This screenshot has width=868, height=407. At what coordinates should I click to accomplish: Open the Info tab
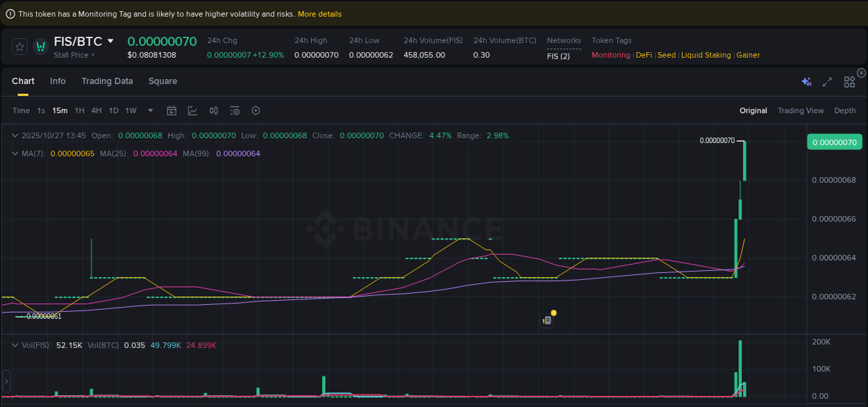click(x=58, y=81)
